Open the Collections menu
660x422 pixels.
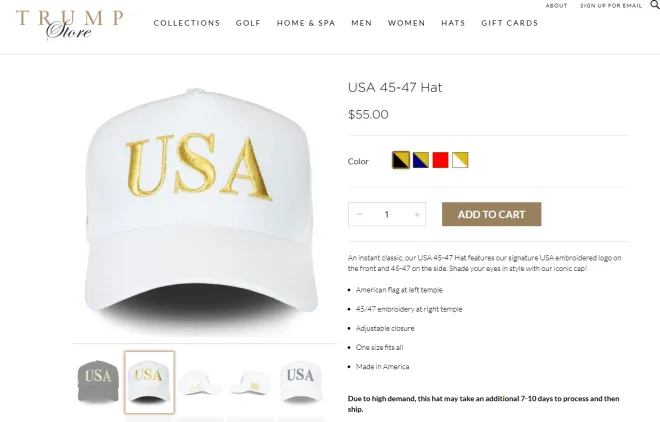[187, 23]
